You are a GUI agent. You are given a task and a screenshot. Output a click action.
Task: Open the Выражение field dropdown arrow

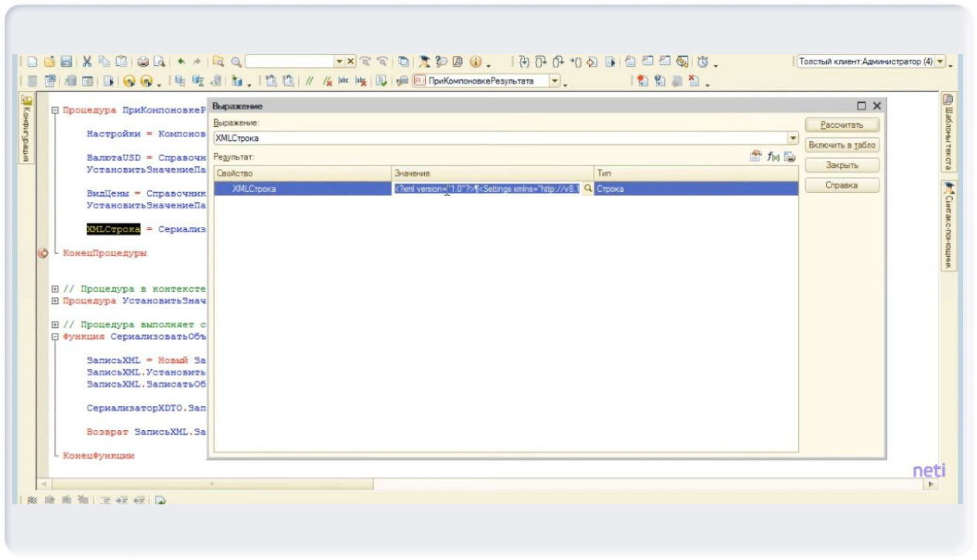tap(792, 138)
